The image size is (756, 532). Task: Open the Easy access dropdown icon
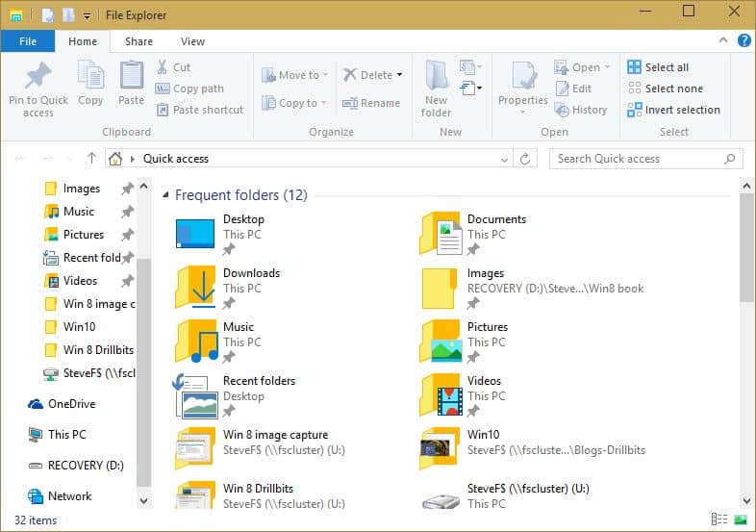pos(470,88)
